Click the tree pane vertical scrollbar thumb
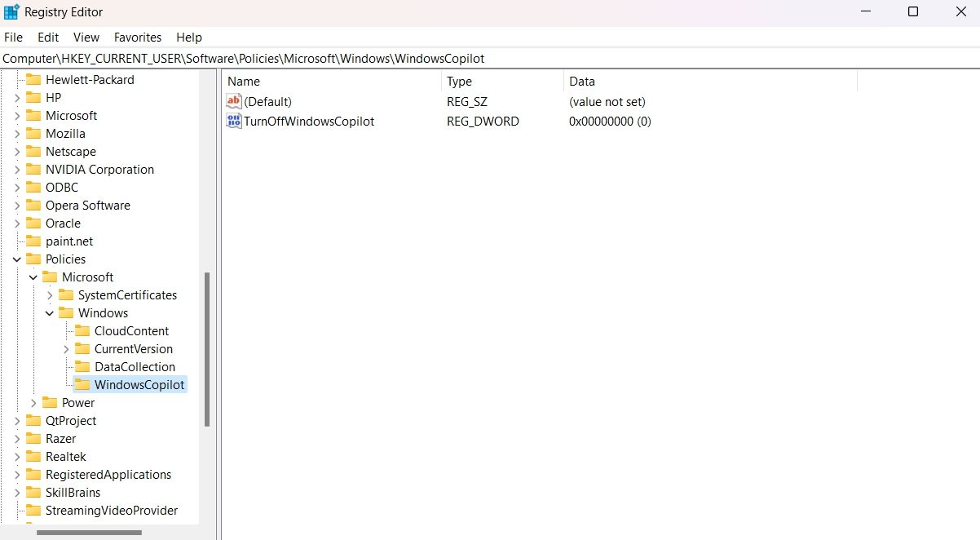Image resolution: width=980 pixels, height=540 pixels. 207,349
